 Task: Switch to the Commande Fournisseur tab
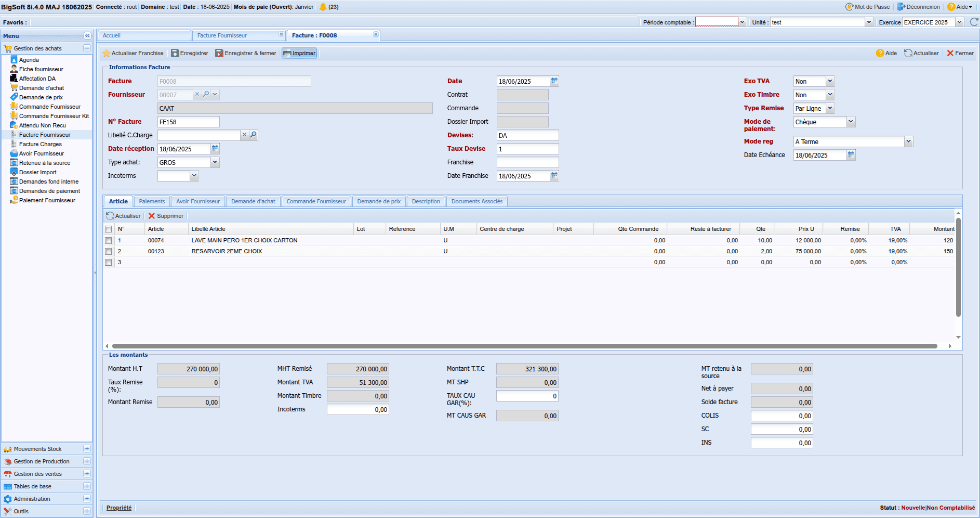click(316, 201)
